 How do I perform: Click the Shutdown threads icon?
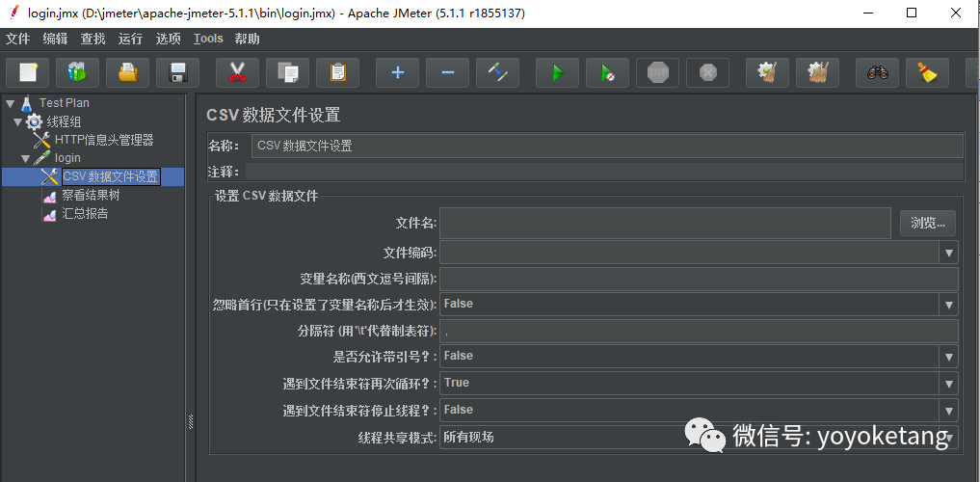pyautogui.click(x=707, y=73)
